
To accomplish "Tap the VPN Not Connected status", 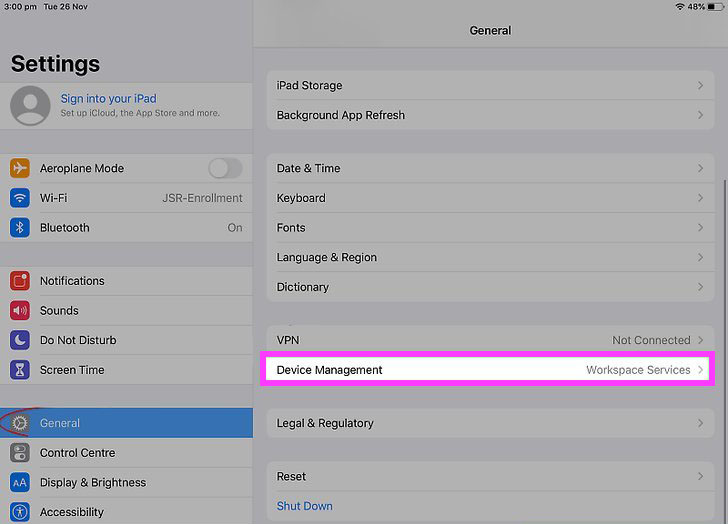I will click(651, 340).
